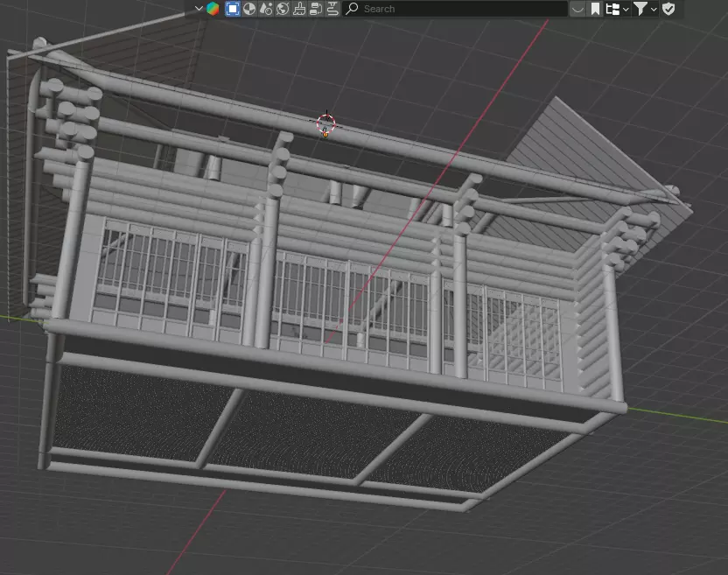This screenshot has width=728, height=575.
Task: Expand the arrow next to the funnel icon
Action: point(654,9)
